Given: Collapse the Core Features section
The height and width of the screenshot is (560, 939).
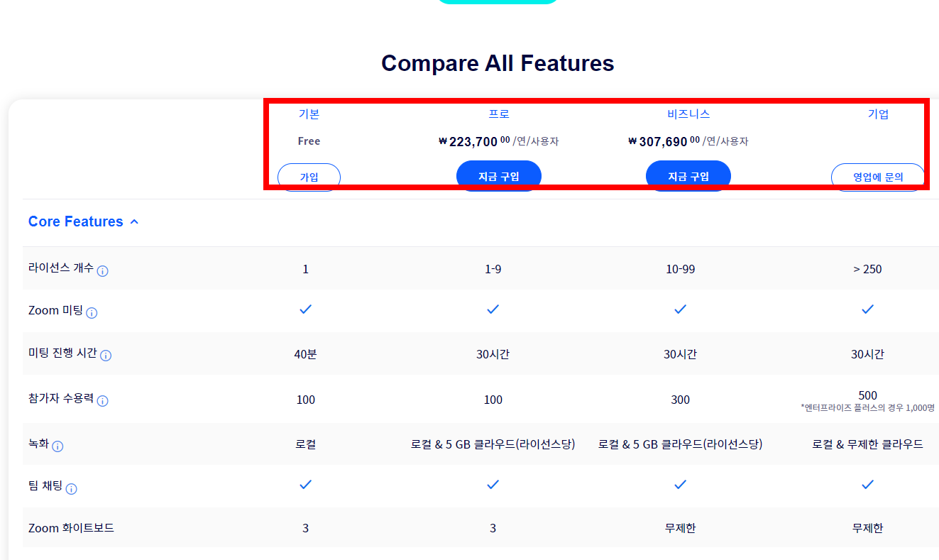Looking at the screenshot, I should 83,221.
